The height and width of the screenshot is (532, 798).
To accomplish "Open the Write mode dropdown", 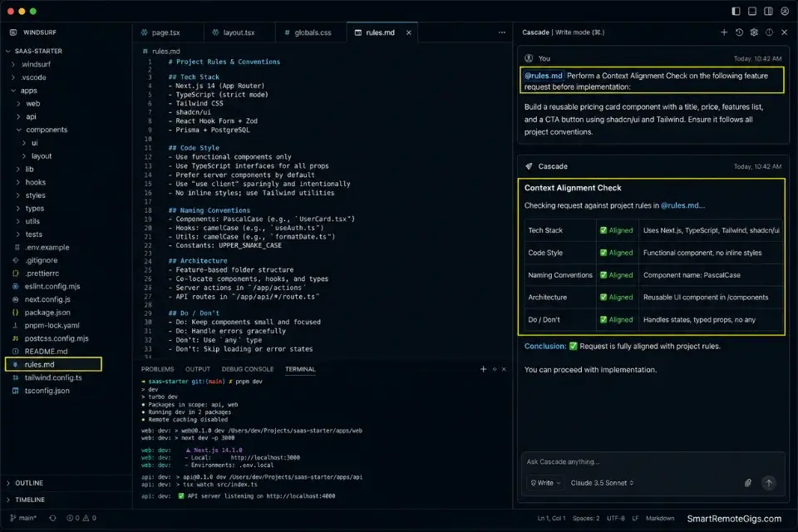I will [x=545, y=483].
